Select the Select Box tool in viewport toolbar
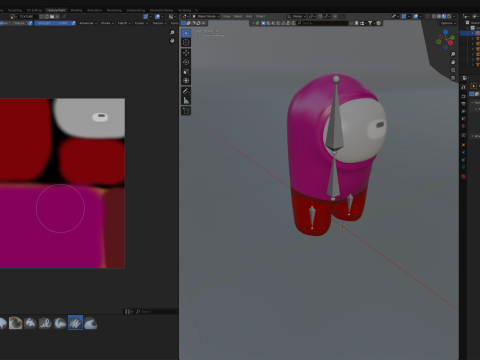 click(x=186, y=33)
